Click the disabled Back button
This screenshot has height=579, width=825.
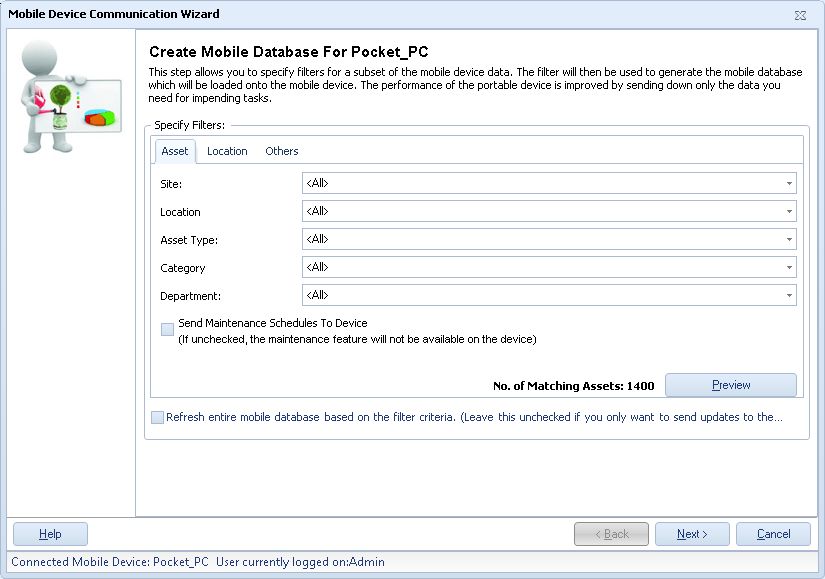[611, 534]
